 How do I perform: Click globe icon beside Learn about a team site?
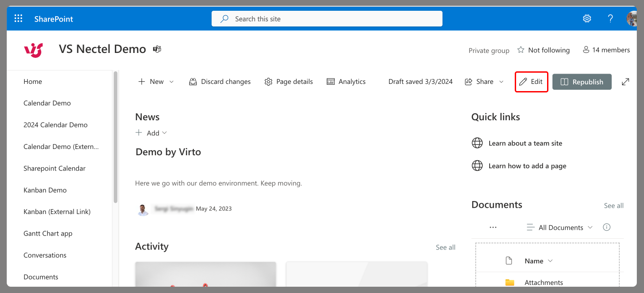[x=477, y=143]
